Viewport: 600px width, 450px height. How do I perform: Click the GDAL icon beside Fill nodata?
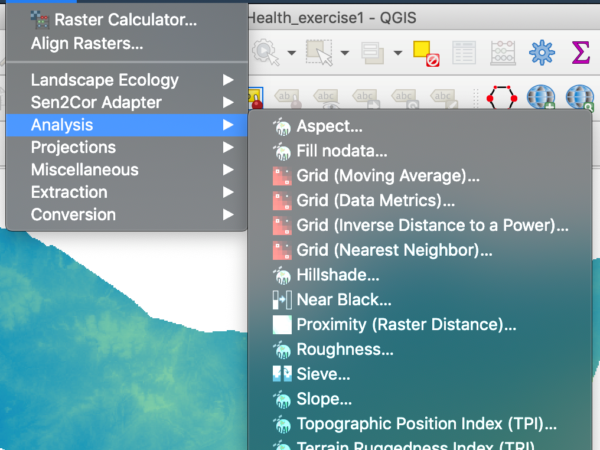(282, 151)
